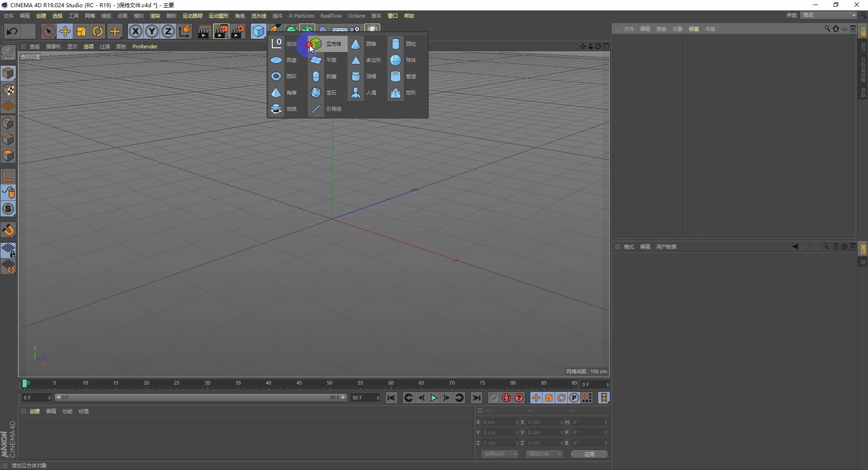This screenshot has height=470, width=868.
Task: Open the X-Particles menu
Action: point(301,16)
